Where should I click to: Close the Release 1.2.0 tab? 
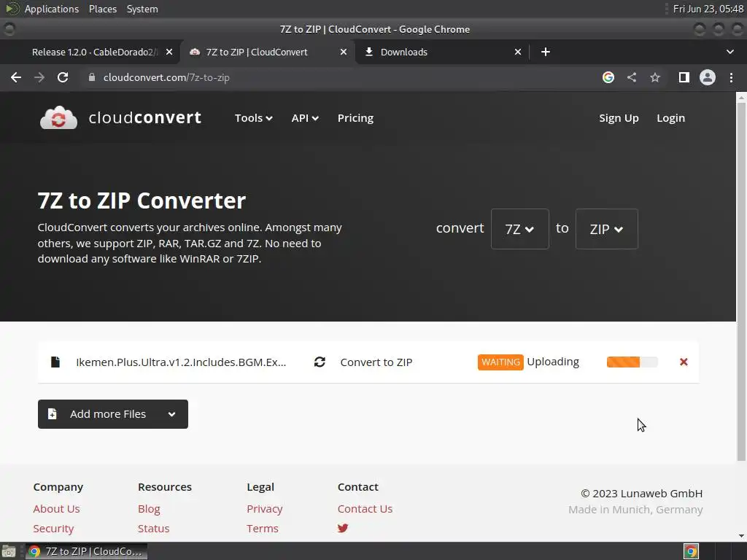(169, 52)
